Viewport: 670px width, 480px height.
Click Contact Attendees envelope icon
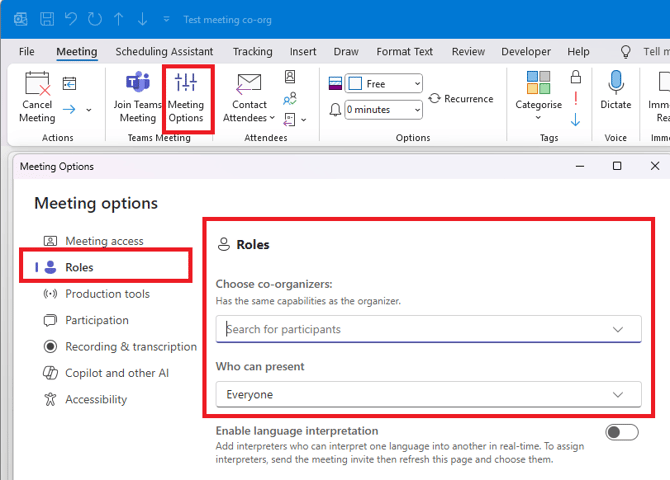249,83
